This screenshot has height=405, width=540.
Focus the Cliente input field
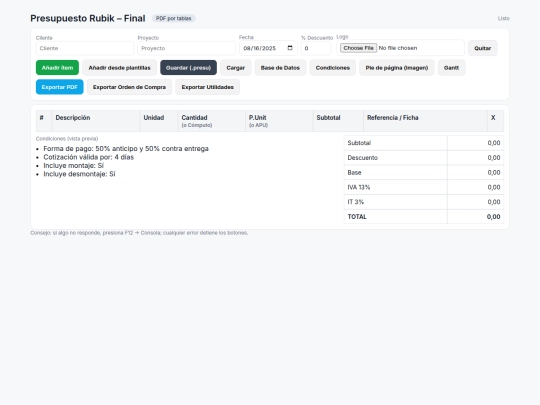pyautogui.click(x=85, y=48)
